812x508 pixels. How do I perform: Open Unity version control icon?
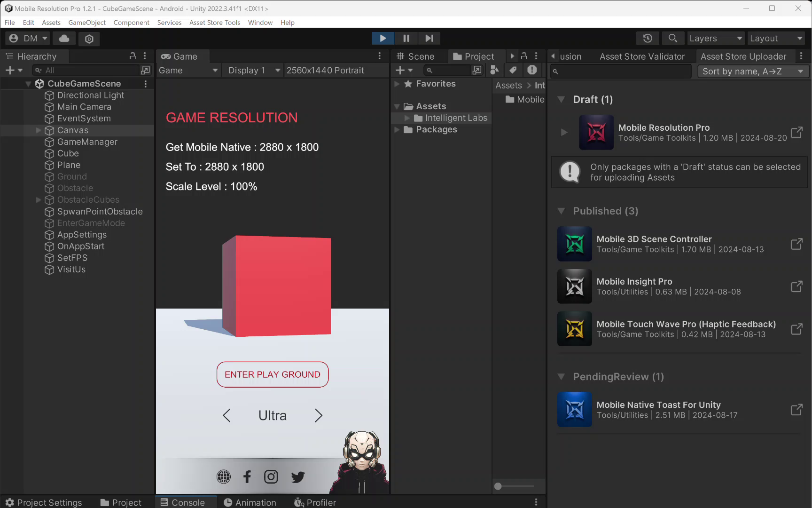[89, 39]
